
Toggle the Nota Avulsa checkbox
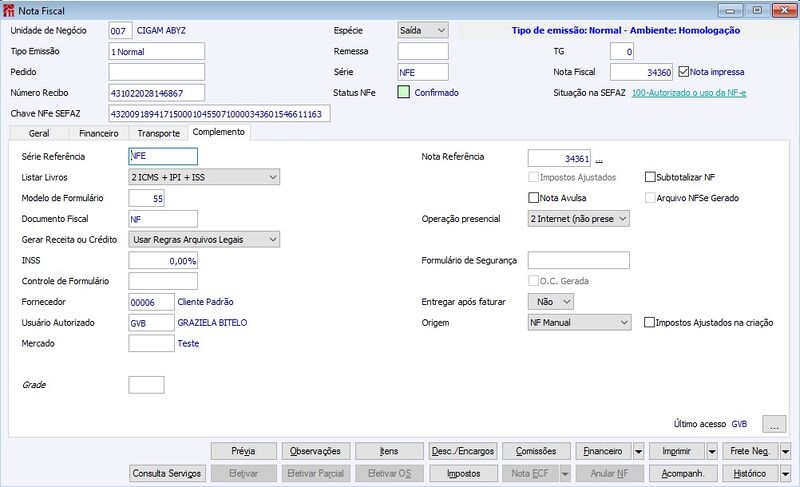[x=534, y=197]
